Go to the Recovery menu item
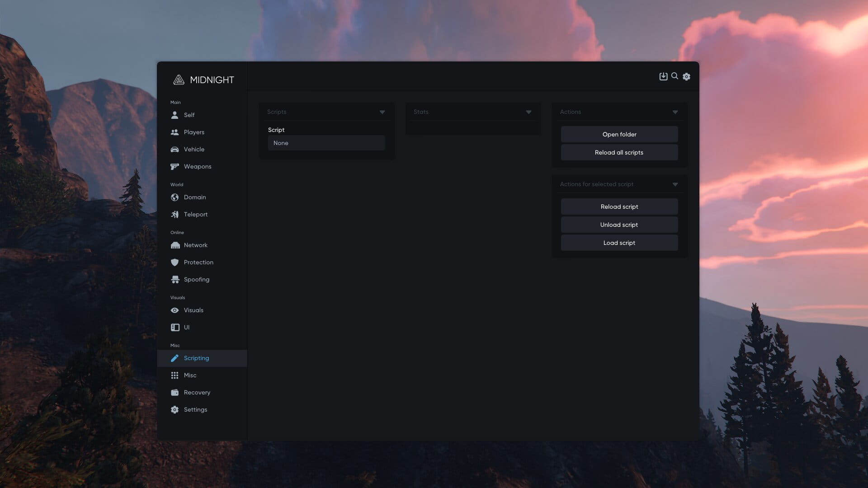Screen dimensions: 868x488 tap(197, 392)
